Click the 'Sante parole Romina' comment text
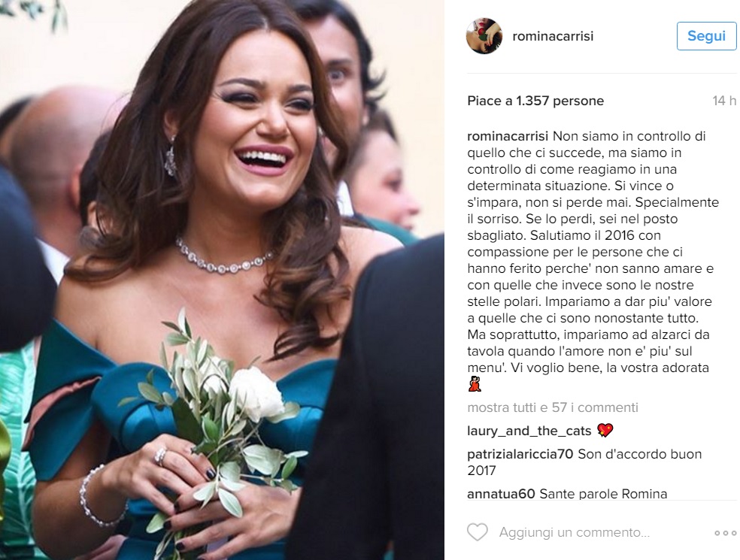Image resolution: width=740 pixels, height=560 pixels. tap(603, 494)
